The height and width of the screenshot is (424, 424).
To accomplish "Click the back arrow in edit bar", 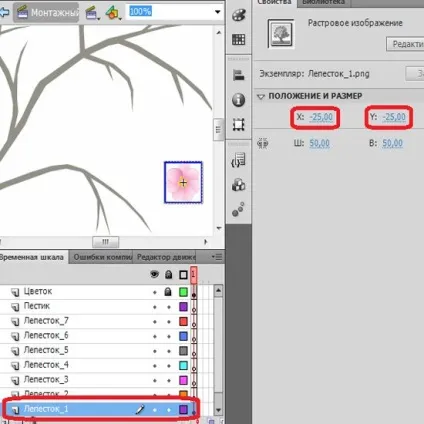I will pyautogui.click(x=4, y=13).
